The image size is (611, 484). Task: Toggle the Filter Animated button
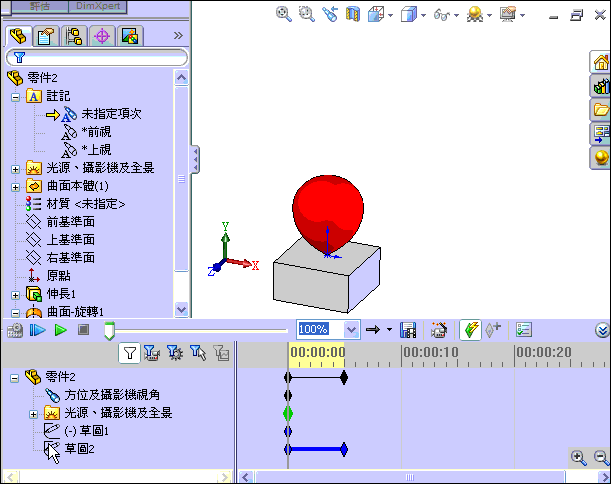pyautogui.click(x=152, y=353)
